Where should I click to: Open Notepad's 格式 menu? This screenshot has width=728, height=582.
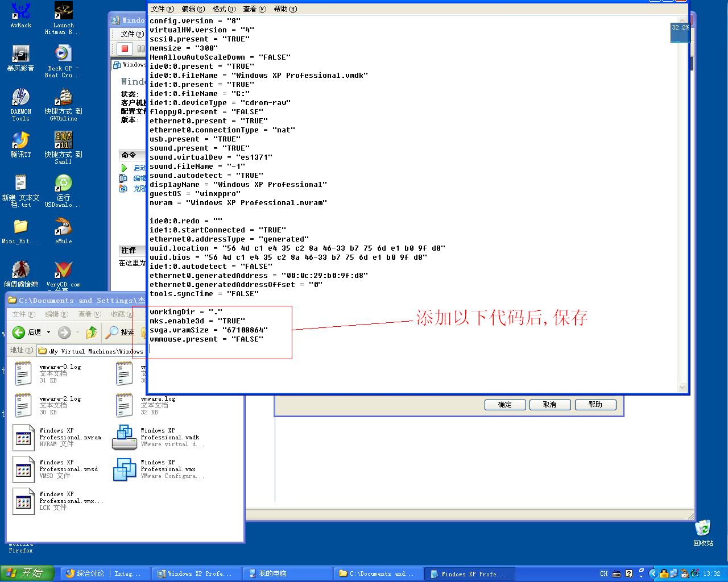224,9
